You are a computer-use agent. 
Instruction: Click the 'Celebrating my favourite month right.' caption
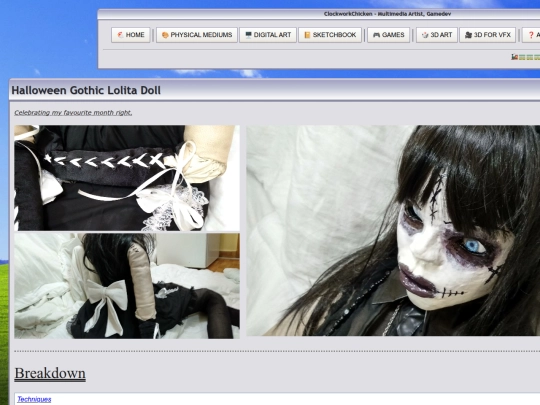coord(73,113)
